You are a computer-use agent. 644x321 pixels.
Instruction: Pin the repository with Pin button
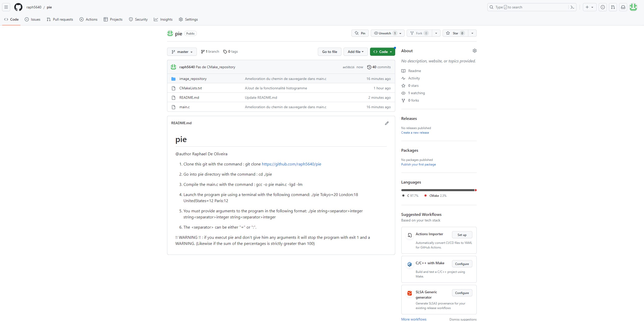(x=360, y=33)
